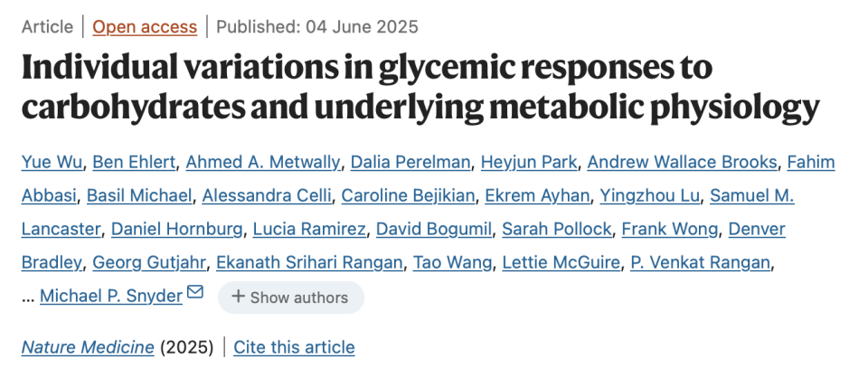This screenshot has height=368, width=868.
Task: Select Andrew Wallace Brooks author link
Action: [682, 162]
